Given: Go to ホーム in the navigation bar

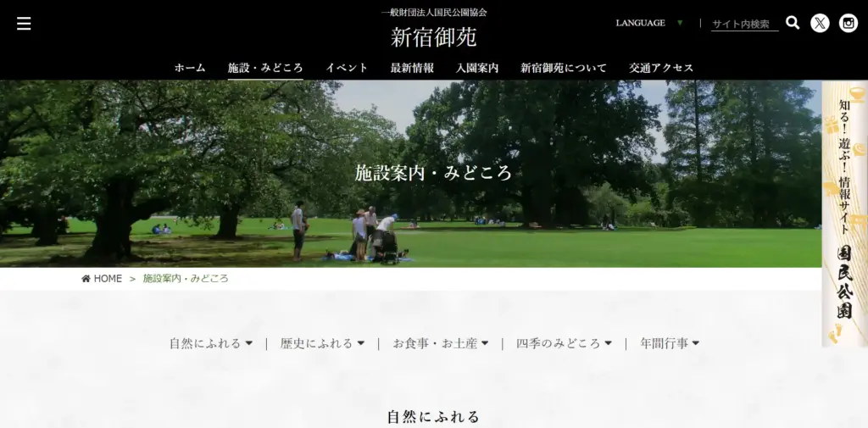Looking at the screenshot, I should [190, 68].
